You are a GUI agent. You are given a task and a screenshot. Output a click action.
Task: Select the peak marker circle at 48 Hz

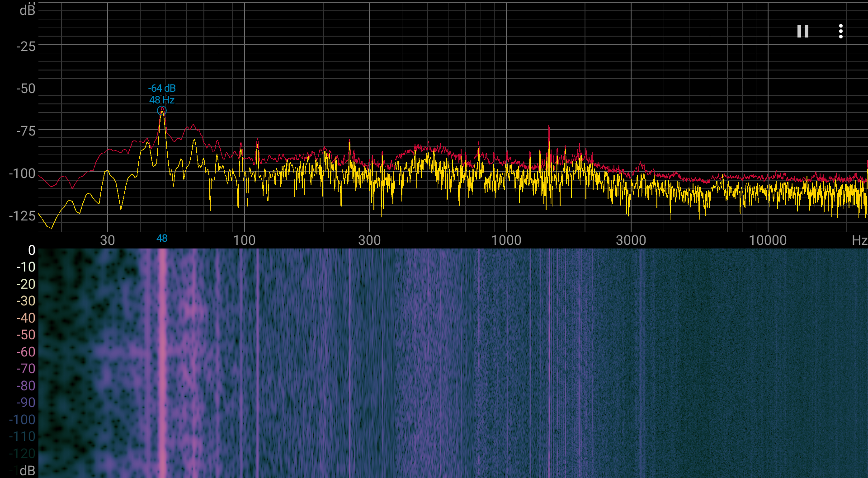point(161,111)
